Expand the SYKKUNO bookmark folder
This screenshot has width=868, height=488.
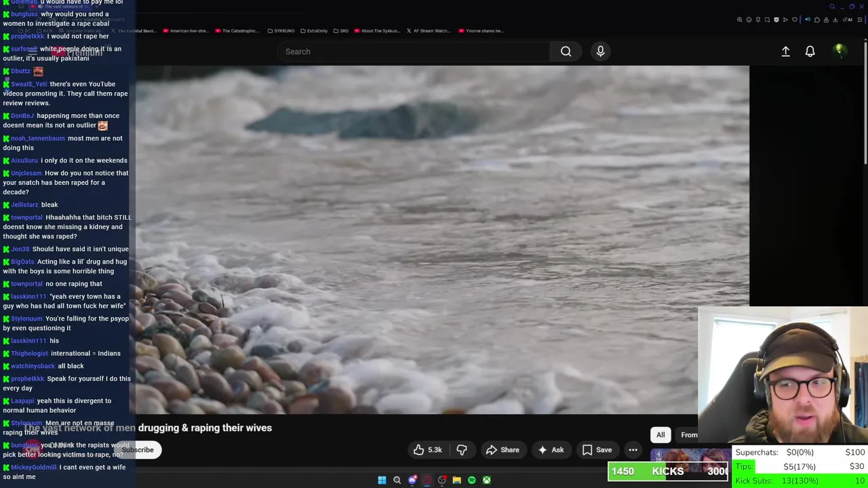[281, 30]
